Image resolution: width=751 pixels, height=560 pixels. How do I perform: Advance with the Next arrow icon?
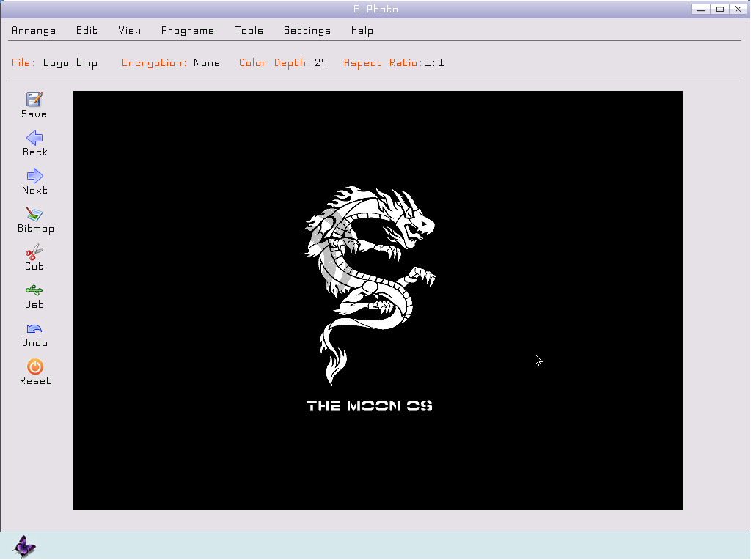pyautogui.click(x=34, y=176)
